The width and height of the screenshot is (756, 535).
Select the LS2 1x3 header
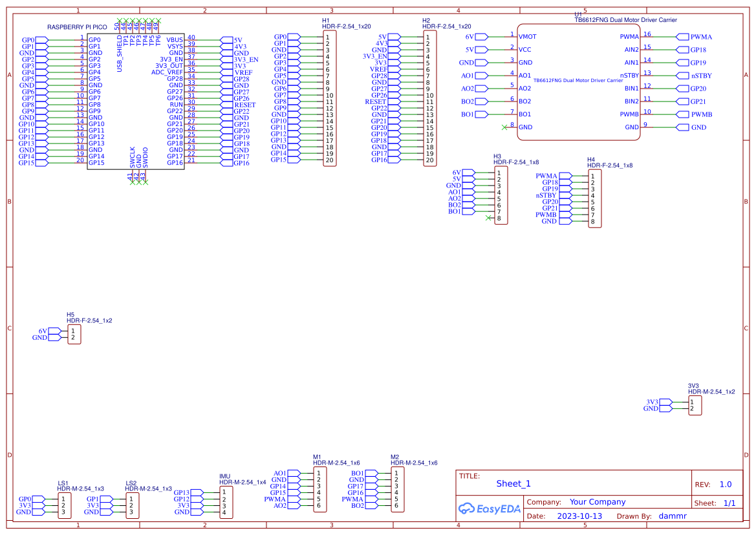[x=131, y=505]
